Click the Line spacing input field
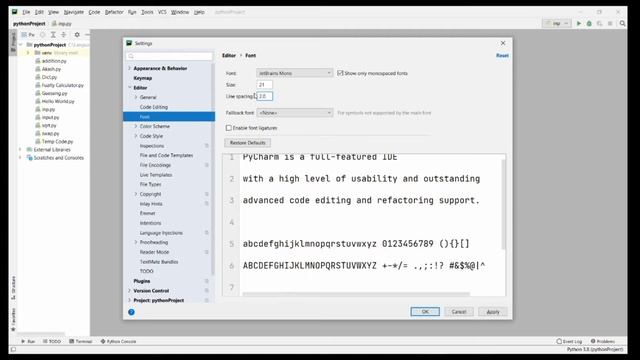 click(264, 96)
